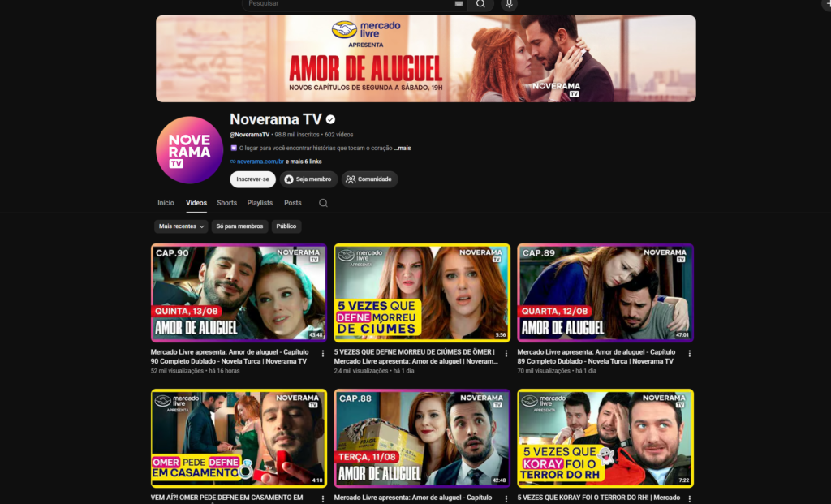Filter videos by Público chip
The image size is (831, 504).
point(286,226)
